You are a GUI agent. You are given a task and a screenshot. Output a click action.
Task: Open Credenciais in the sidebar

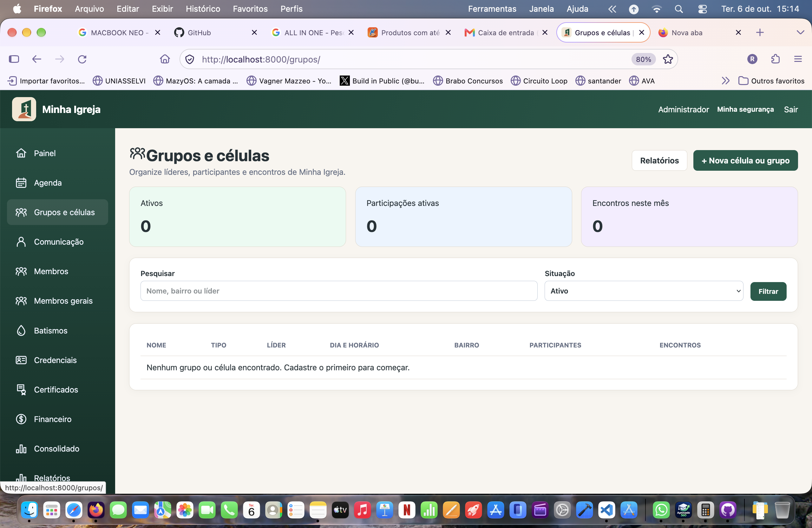[57, 360]
